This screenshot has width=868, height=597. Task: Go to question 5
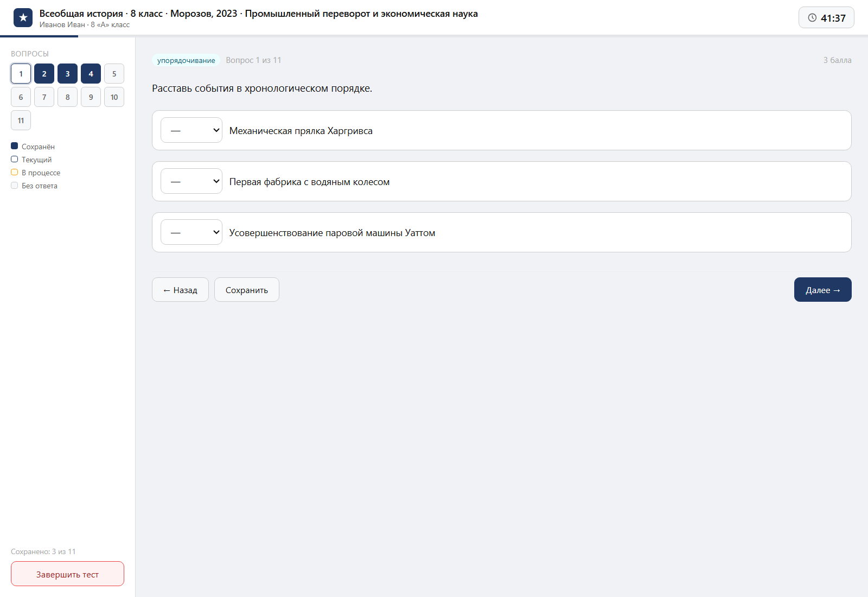tap(114, 74)
